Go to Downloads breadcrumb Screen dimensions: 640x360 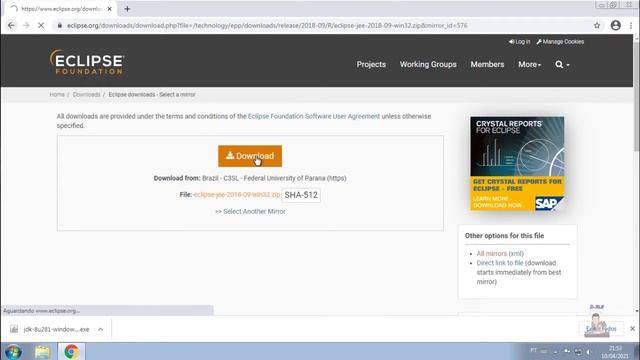pos(87,94)
